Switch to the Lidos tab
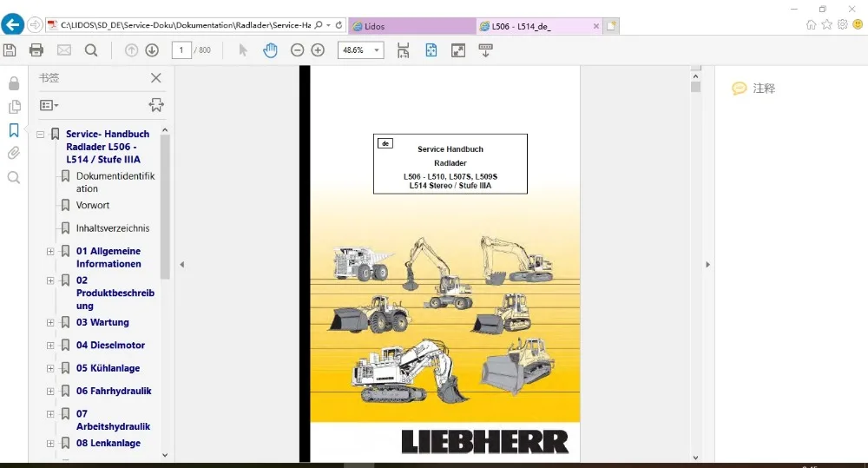This screenshot has width=868, height=468. [412, 26]
